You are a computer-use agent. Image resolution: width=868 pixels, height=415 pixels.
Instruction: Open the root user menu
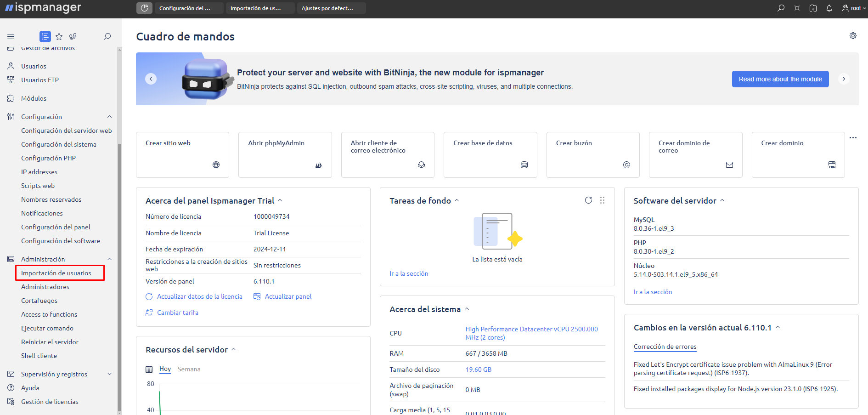tap(854, 8)
